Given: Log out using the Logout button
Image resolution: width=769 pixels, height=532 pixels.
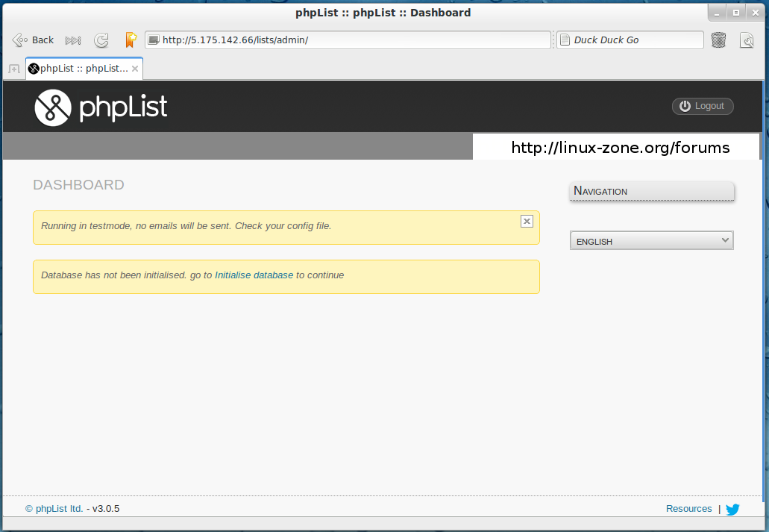Looking at the screenshot, I should pyautogui.click(x=703, y=106).
